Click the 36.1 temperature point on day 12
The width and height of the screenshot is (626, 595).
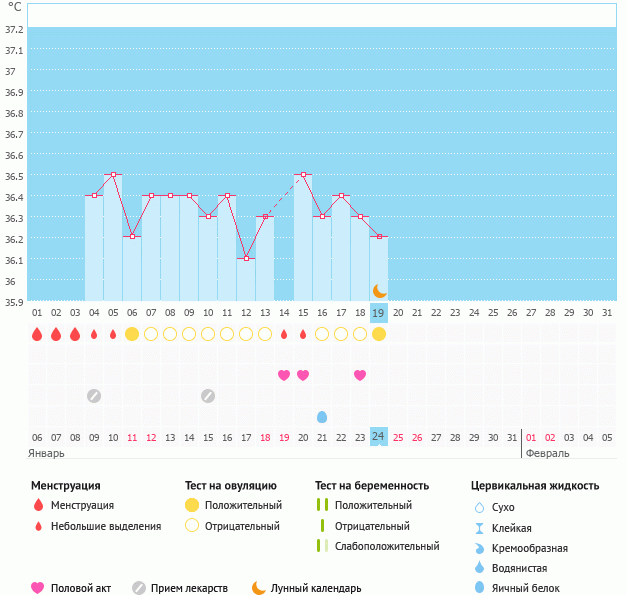(246, 258)
